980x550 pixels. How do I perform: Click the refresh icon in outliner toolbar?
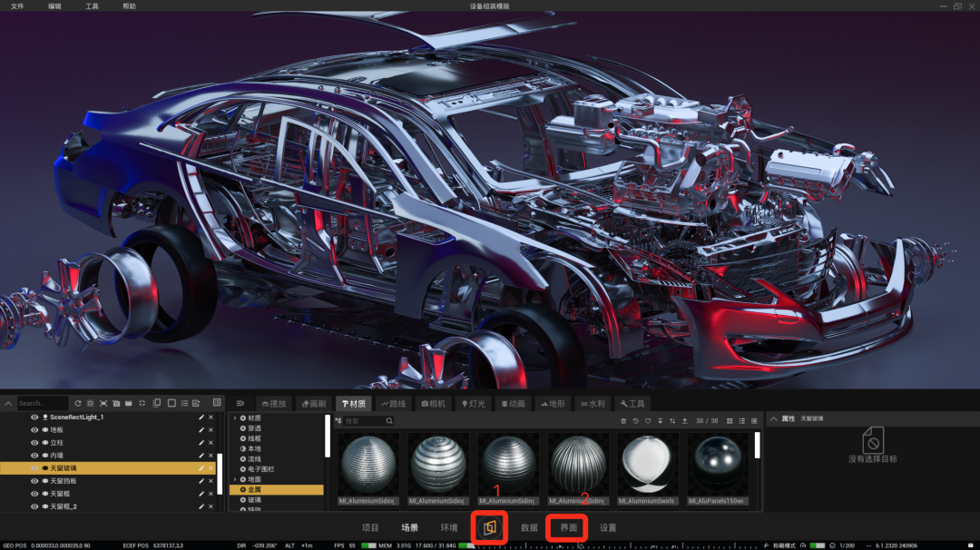coord(78,403)
